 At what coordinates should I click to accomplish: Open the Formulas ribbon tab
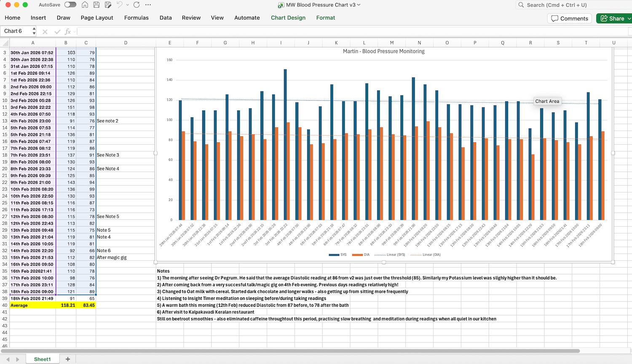click(x=136, y=18)
